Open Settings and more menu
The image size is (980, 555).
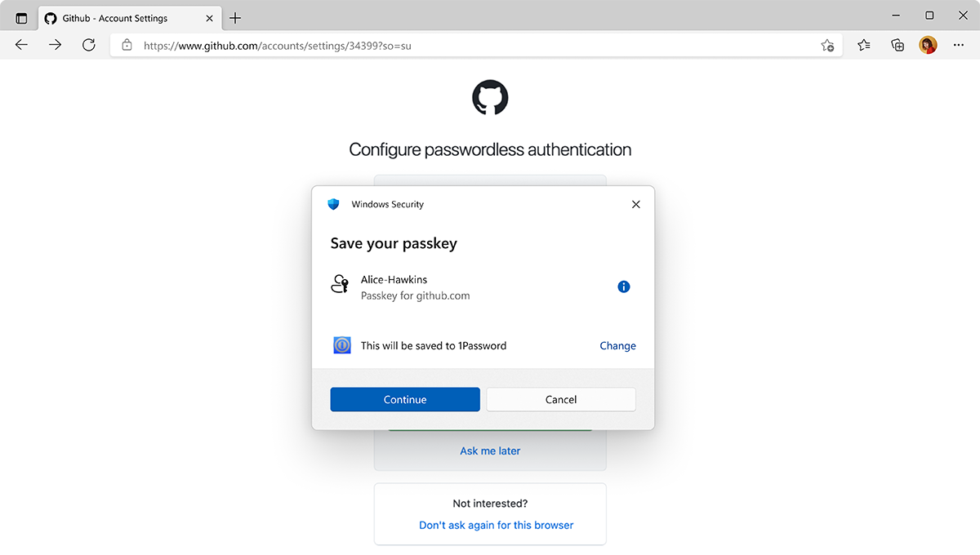958,46
